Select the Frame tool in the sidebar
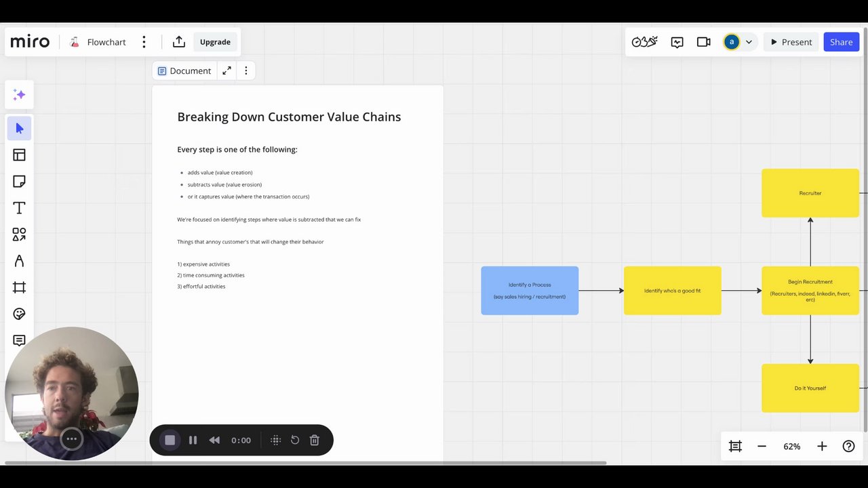Image resolution: width=868 pixels, height=488 pixels. pyautogui.click(x=19, y=287)
